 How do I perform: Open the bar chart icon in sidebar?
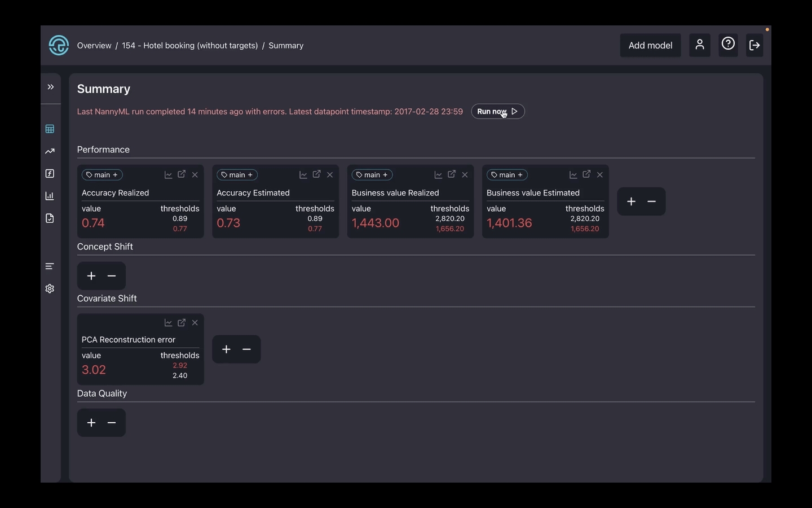pyautogui.click(x=50, y=196)
